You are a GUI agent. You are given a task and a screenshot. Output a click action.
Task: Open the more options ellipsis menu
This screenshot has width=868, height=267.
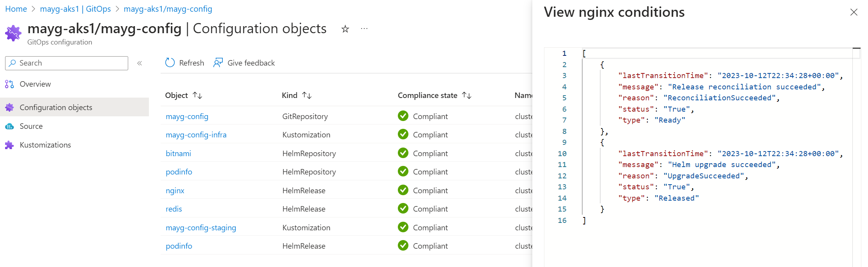tap(364, 29)
